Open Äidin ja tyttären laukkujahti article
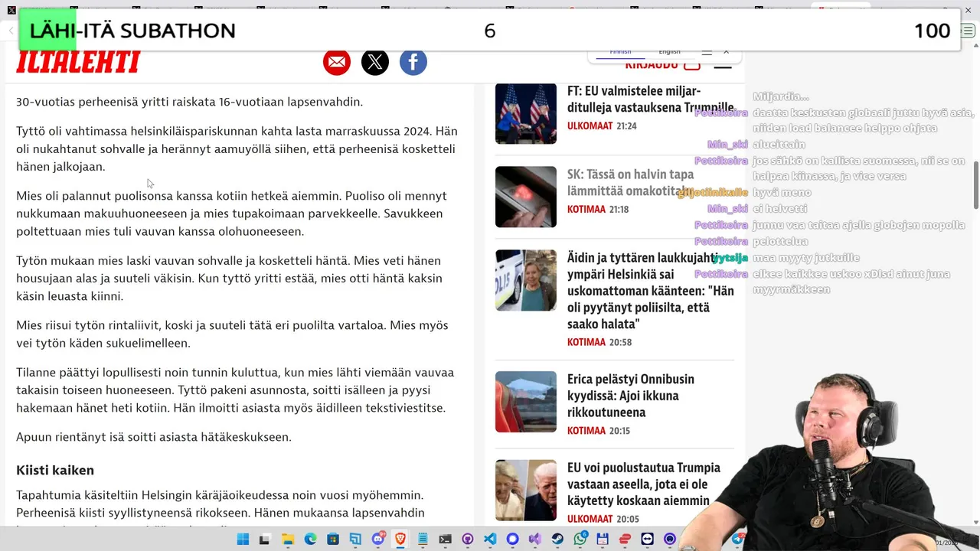 point(651,291)
